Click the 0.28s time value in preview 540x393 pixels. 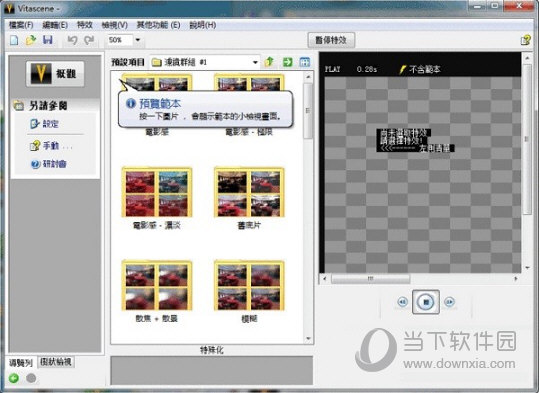(x=367, y=69)
